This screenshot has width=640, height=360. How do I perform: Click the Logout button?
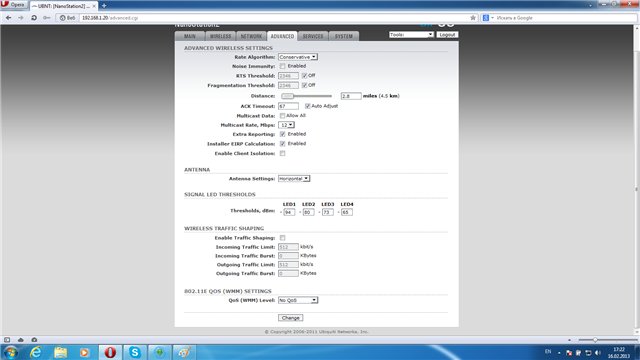coord(447,35)
